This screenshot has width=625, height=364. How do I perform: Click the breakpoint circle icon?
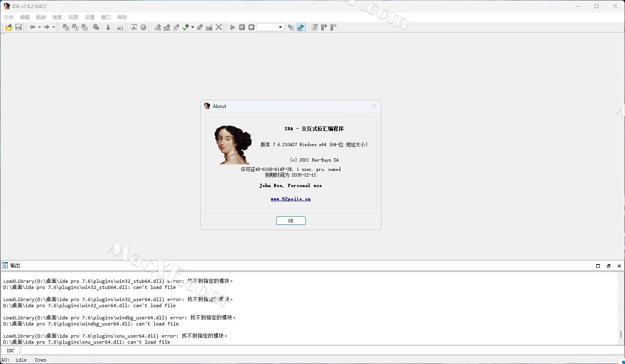pyautogui.click(x=143, y=27)
